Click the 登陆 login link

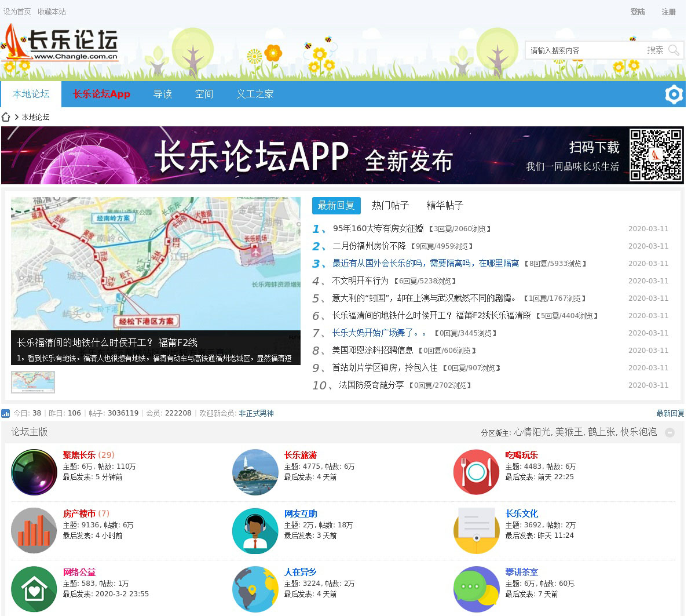pyautogui.click(x=637, y=12)
